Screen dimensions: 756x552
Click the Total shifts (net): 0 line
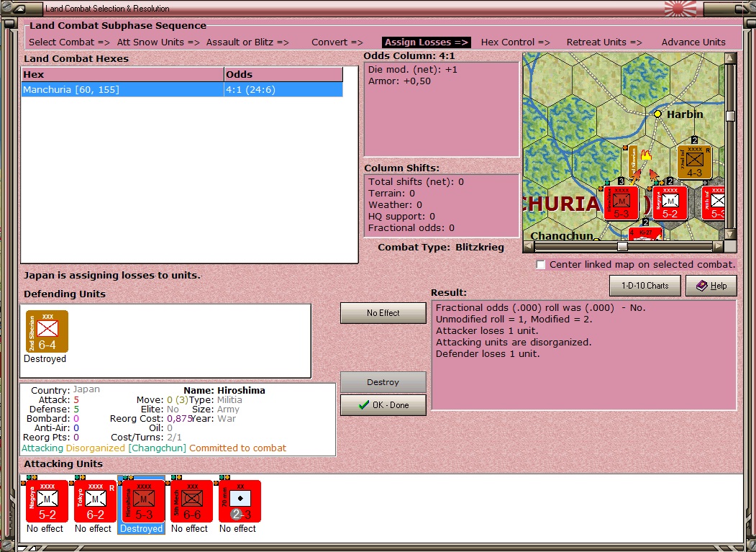[416, 182]
